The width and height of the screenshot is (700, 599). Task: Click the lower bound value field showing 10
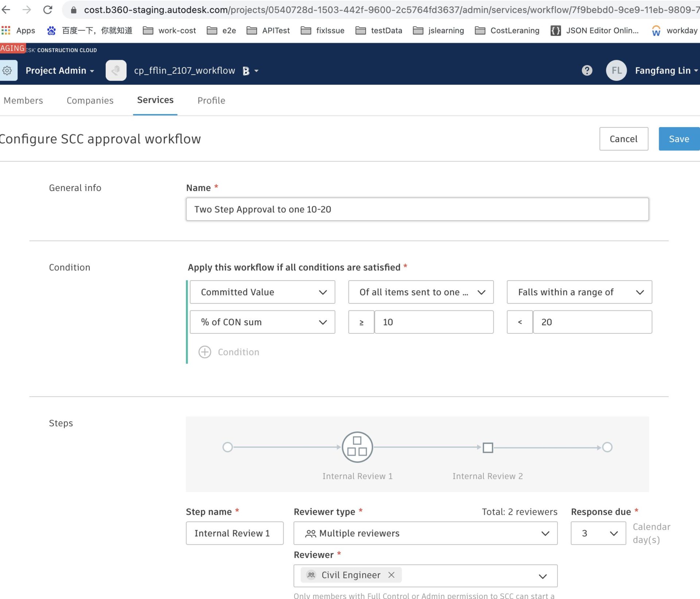(x=434, y=322)
